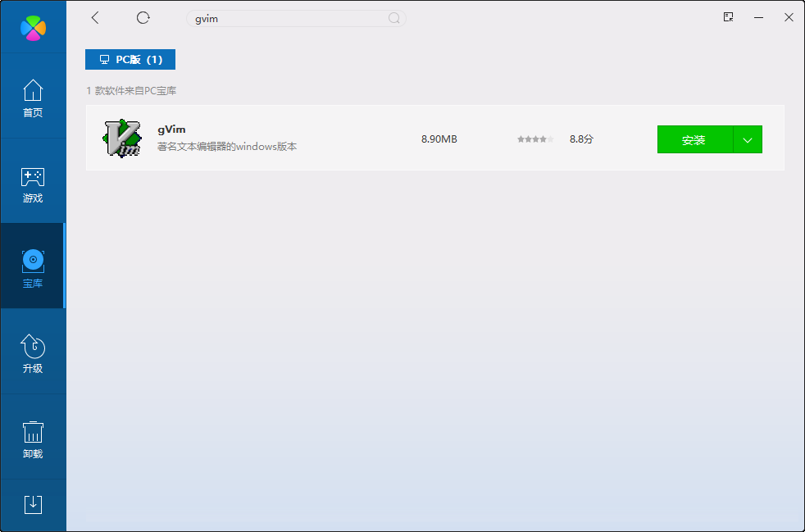The image size is (805, 532).
Task: Open the gVim title link
Action: pos(172,129)
